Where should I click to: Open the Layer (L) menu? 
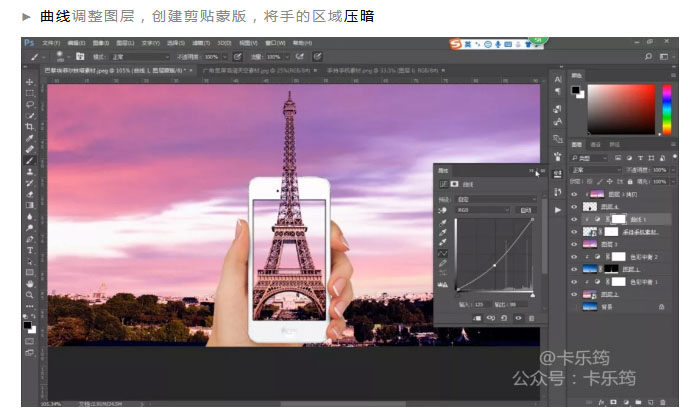pos(125,43)
